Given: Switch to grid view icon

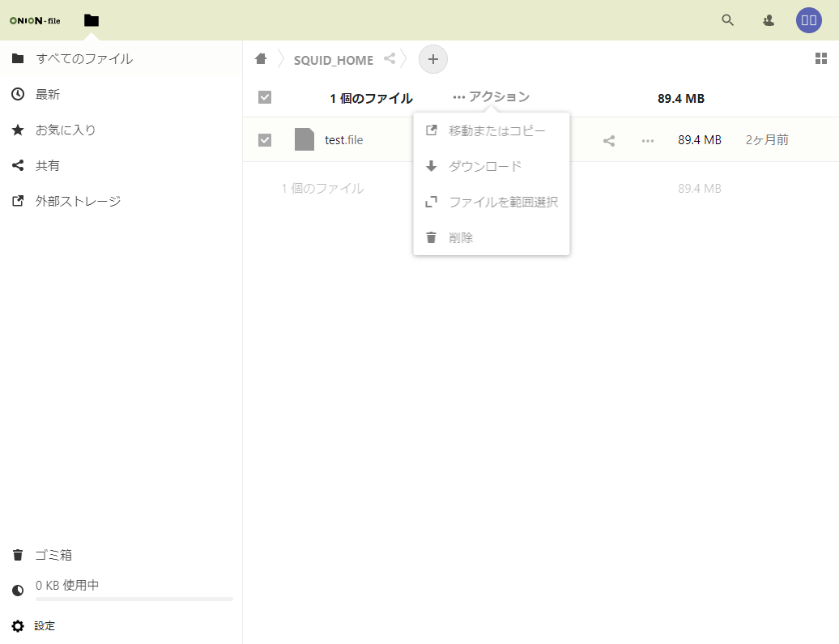Looking at the screenshot, I should coord(820,58).
